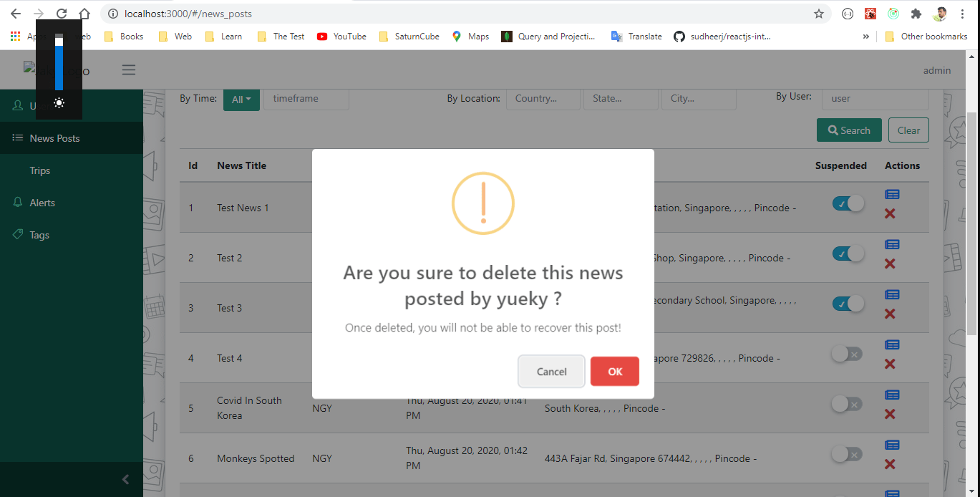980x497 pixels.
Task: Disable the Suspended toggle for Test News 1
Action: 848,203
